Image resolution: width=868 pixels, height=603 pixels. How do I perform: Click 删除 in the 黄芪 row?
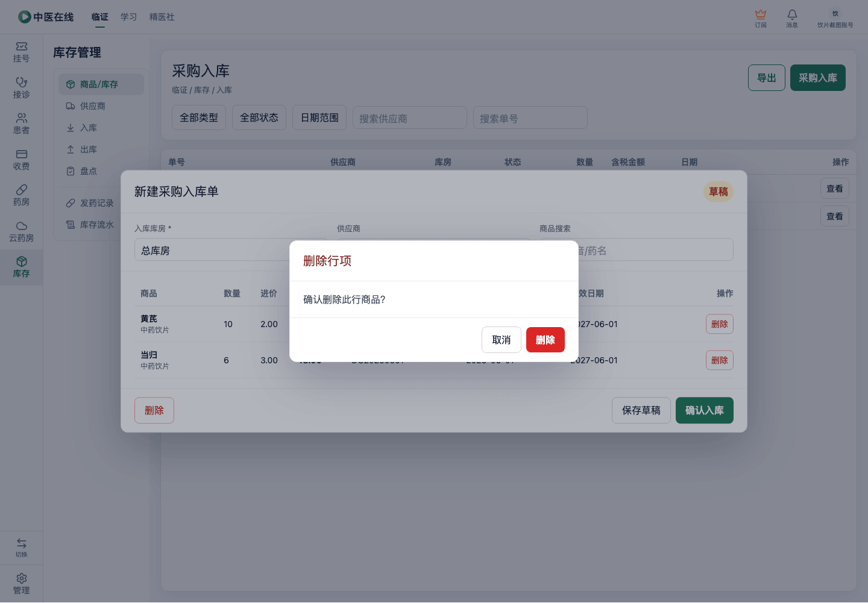point(720,324)
